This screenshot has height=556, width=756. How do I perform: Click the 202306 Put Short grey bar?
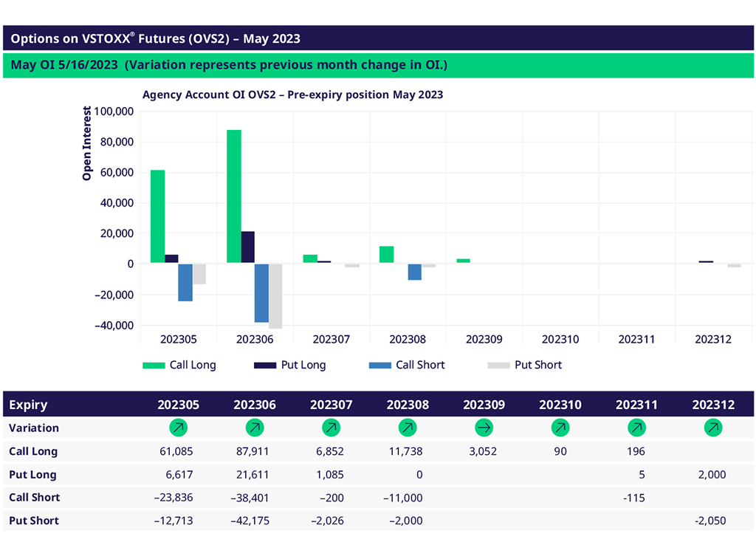[275, 295]
